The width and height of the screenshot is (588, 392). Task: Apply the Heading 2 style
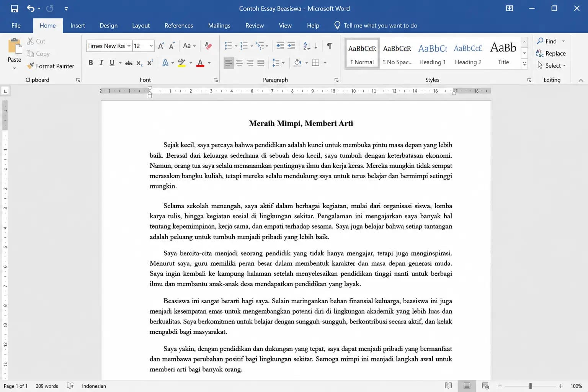[x=468, y=54]
